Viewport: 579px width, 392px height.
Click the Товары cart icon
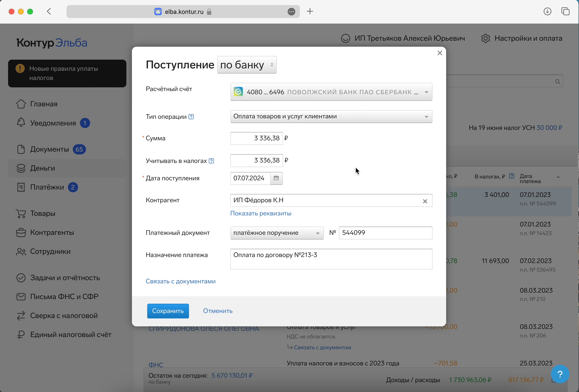21,214
